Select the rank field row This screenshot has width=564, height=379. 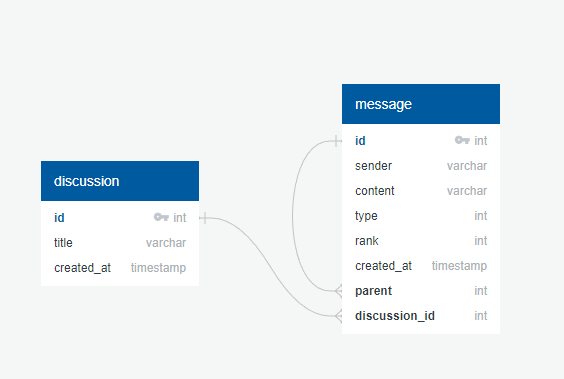click(421, 241)
